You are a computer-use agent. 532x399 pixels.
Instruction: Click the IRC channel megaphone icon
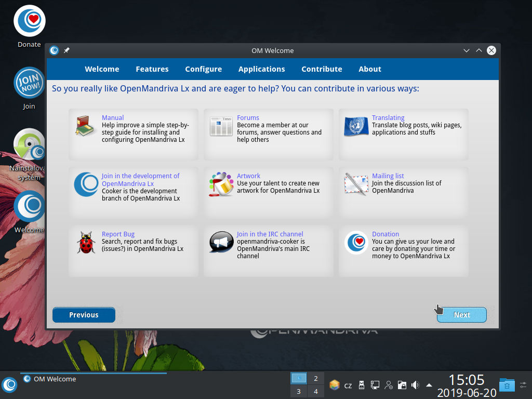coord(220,242)
